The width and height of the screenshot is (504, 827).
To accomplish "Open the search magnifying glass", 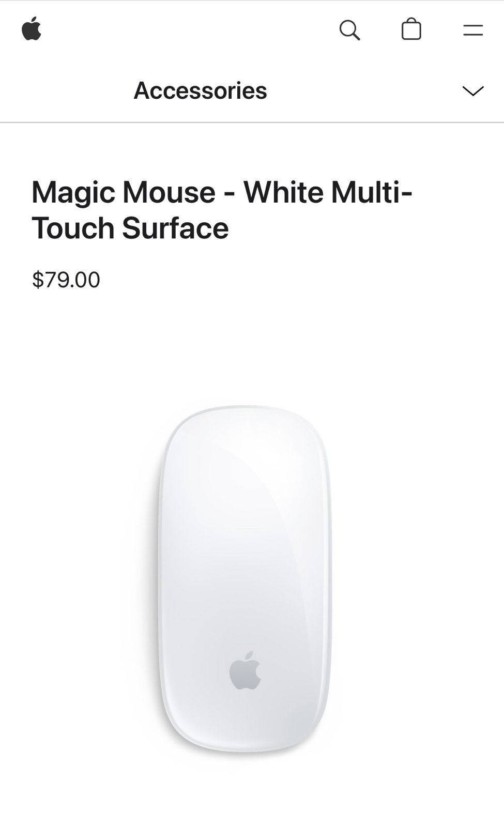I will click(x=349, y=30).
